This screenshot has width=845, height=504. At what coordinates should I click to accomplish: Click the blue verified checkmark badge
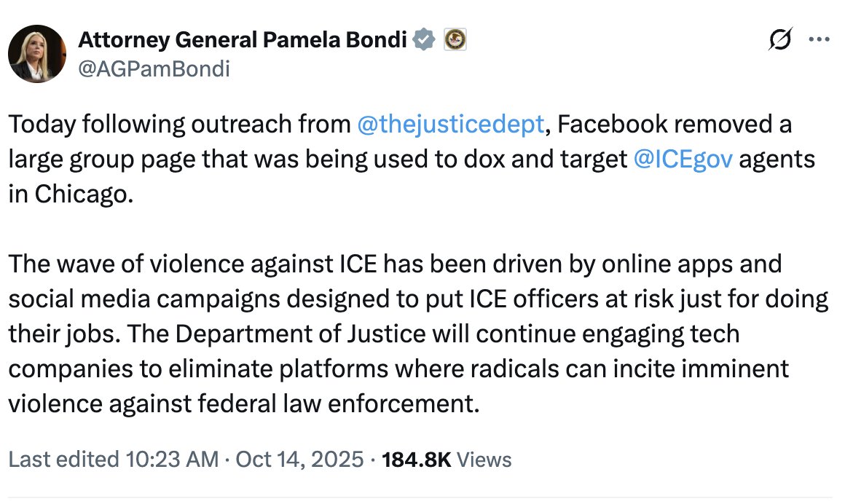tap(423, 40)
